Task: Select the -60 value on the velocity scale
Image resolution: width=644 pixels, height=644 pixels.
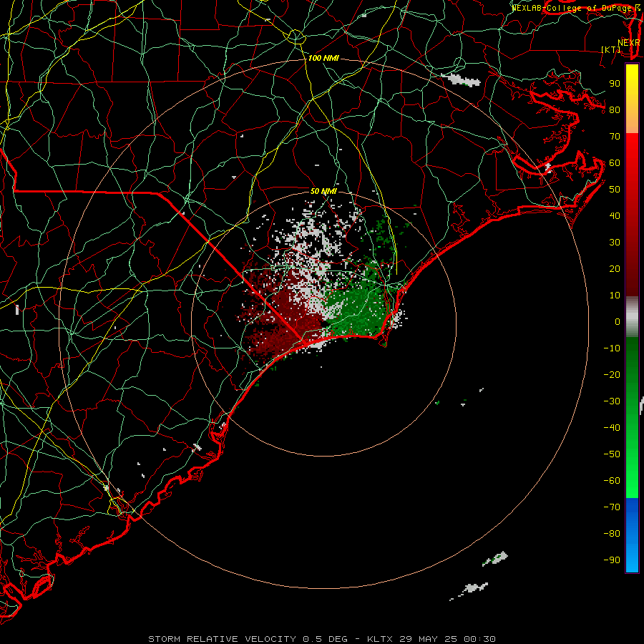Action: (612, 481)
